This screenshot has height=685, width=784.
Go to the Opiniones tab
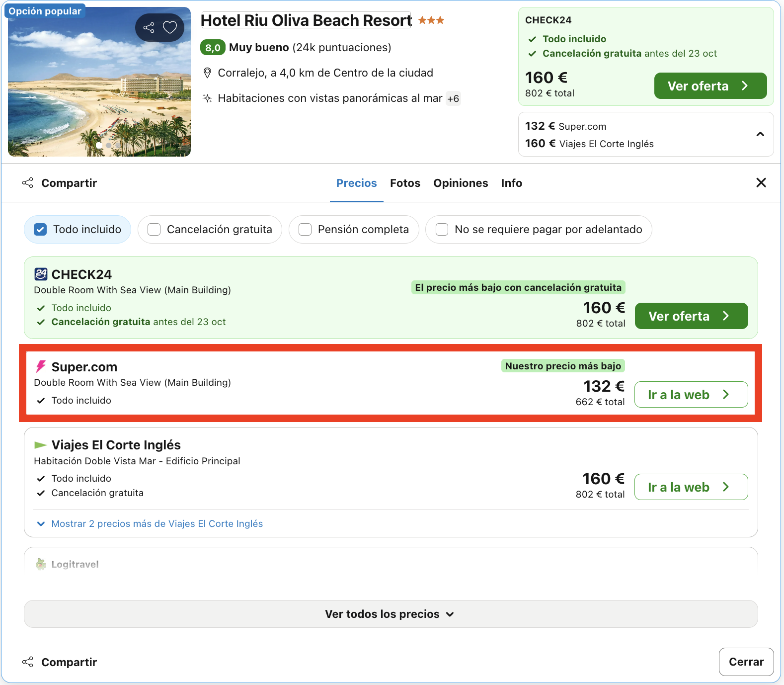coord(461,183)
